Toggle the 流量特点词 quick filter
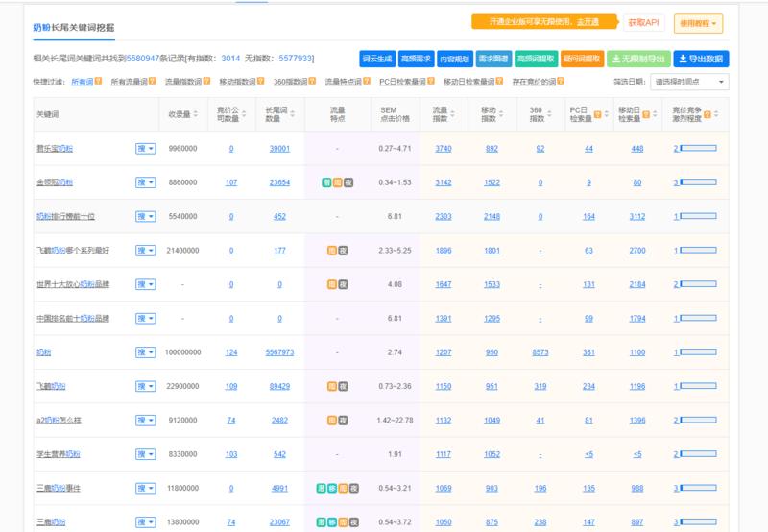The height and width of the screenshot is (532, 768). [344, 83]
